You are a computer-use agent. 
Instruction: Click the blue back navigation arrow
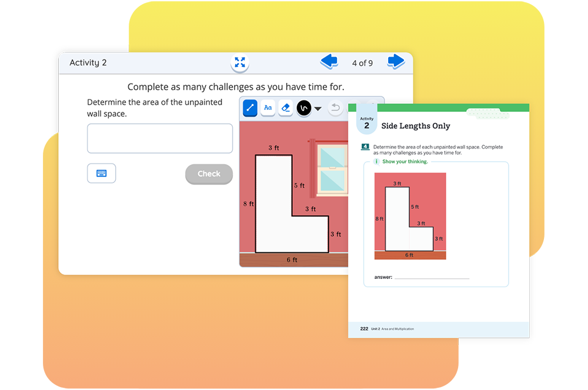[329, 62]
